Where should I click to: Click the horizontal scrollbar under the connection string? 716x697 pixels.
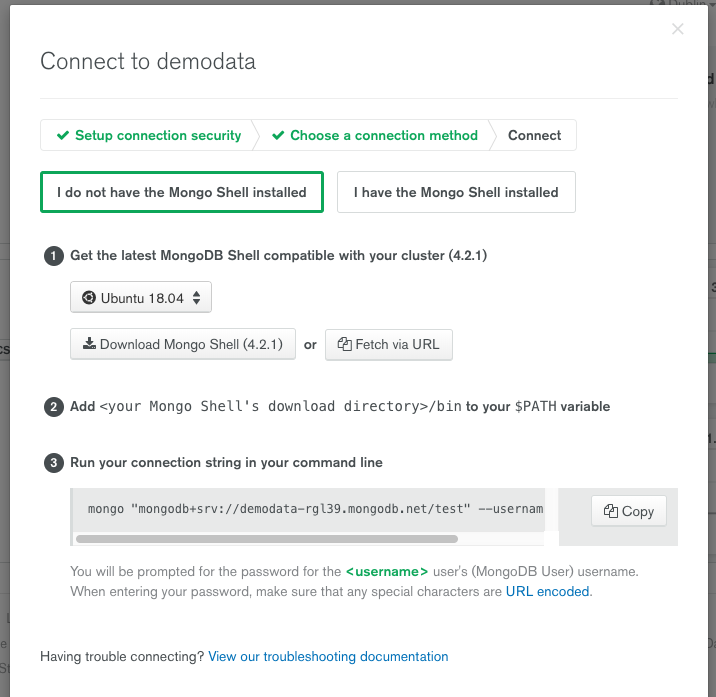coord(266,539)
